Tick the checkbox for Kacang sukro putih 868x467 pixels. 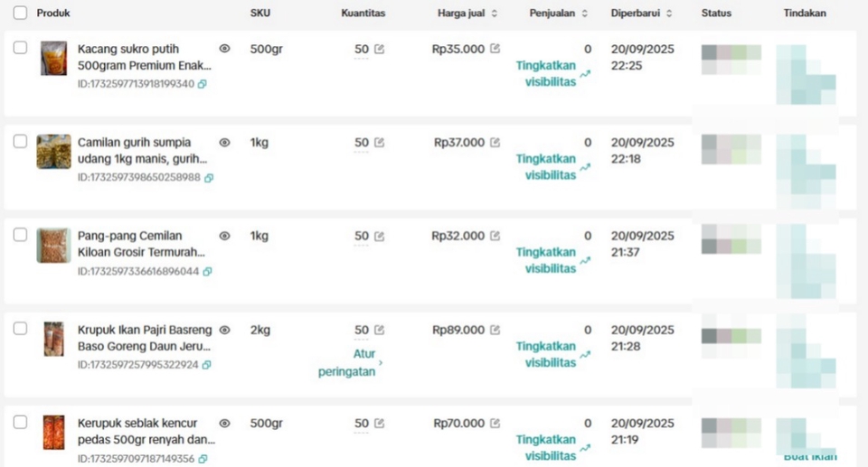point(20,48)
